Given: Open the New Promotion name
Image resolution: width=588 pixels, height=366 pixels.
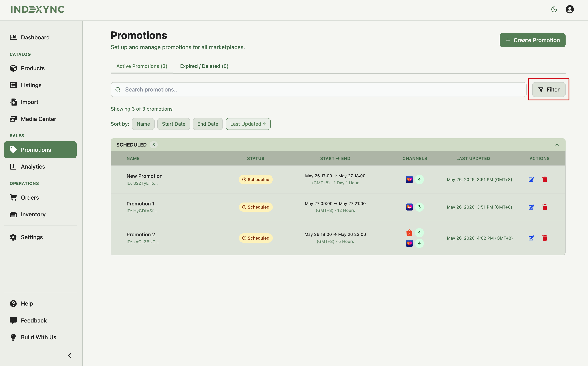Looking at the screenshot, I should click(144, 176).
